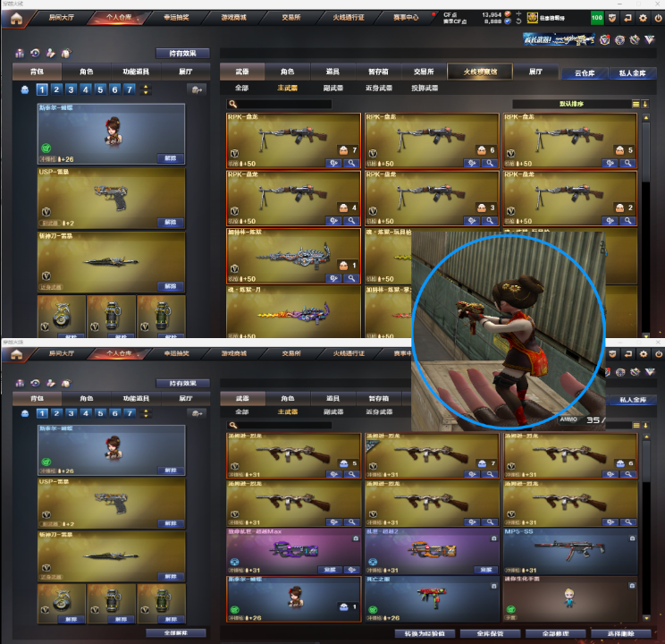Click the search magnifier icon in the top window
This screenshot has width=665, height=644.
pos(232,104)
